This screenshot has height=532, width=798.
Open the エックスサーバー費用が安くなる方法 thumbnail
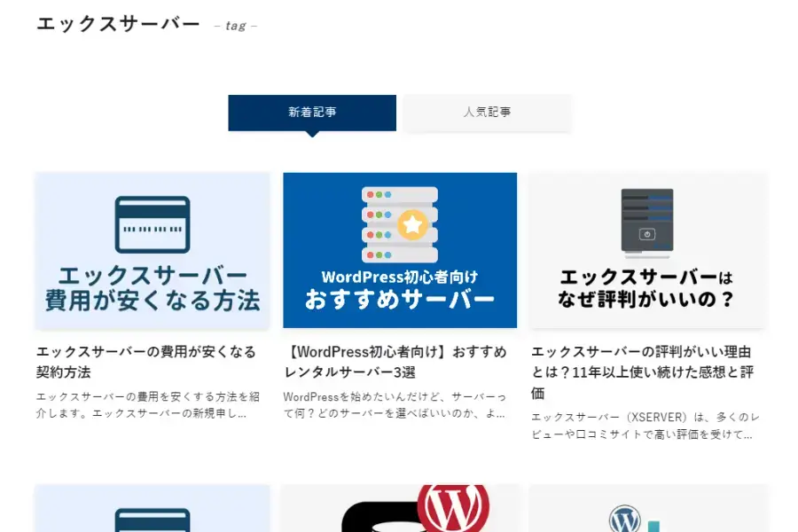point(153,250)
